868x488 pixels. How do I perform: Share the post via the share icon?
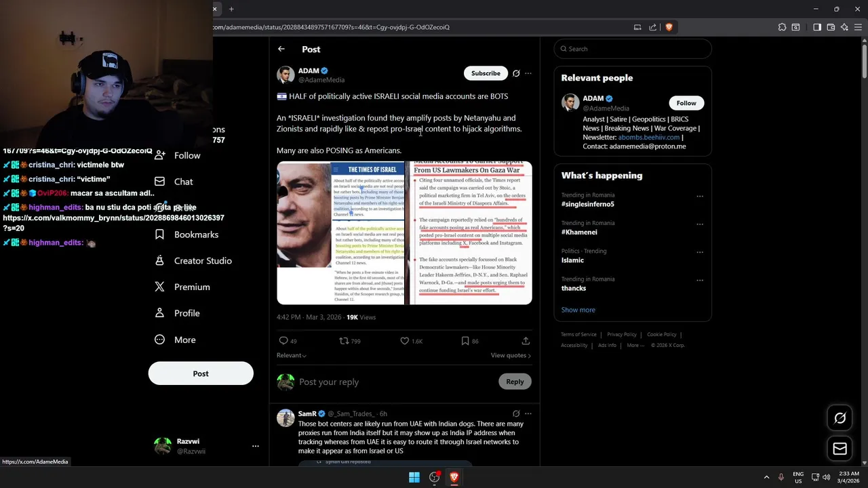[526, 341]
